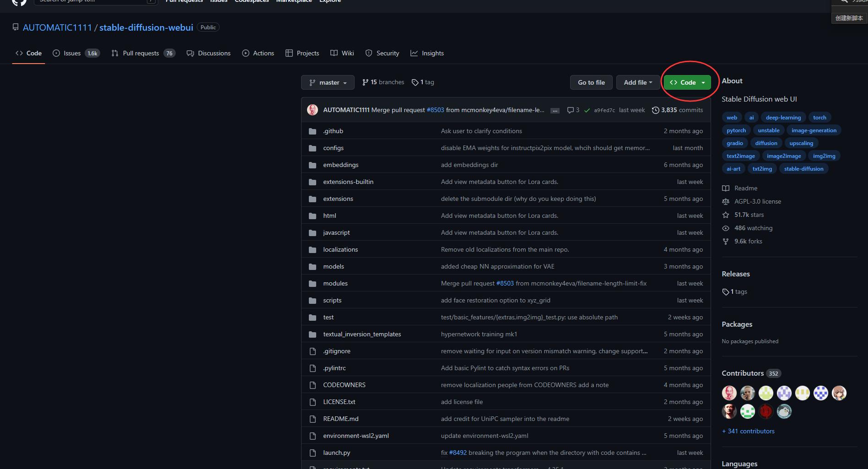Click the folder icon beside modules
Screen dimensions: 868x469
click(x=313, y=284)
